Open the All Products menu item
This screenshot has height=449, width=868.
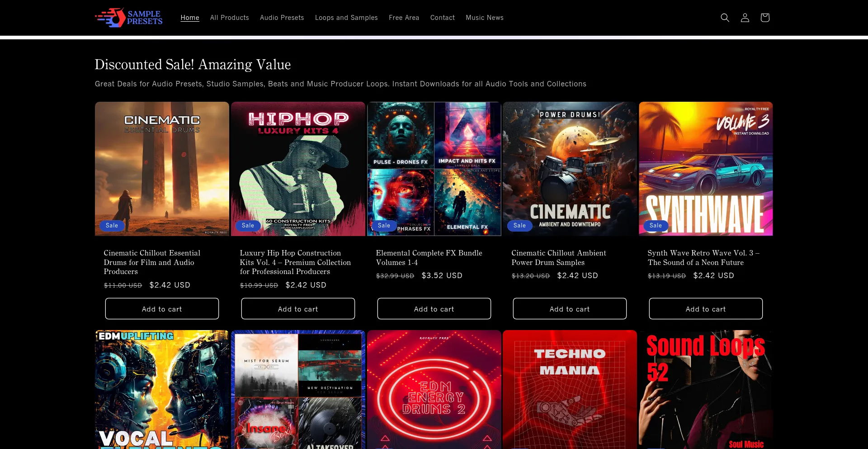point(230,18)
